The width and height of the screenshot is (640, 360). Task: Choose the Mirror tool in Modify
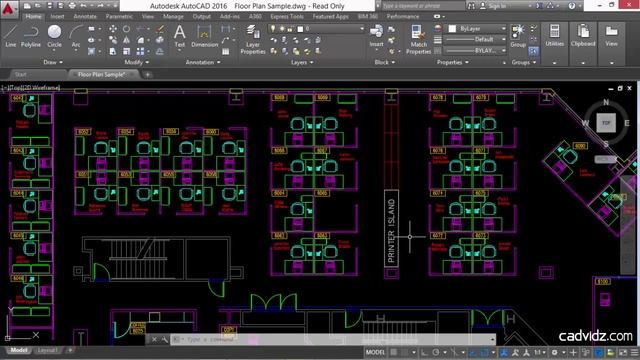pyautogui.click(x=127, y=40)
